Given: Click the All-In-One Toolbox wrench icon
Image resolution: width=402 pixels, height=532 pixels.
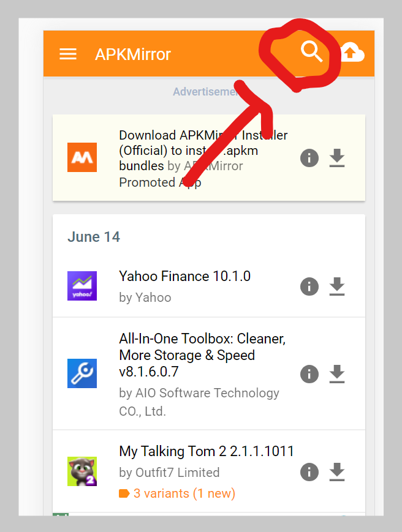Looking at the screenshot, I should pyautogui.click(x=82, y=373).
